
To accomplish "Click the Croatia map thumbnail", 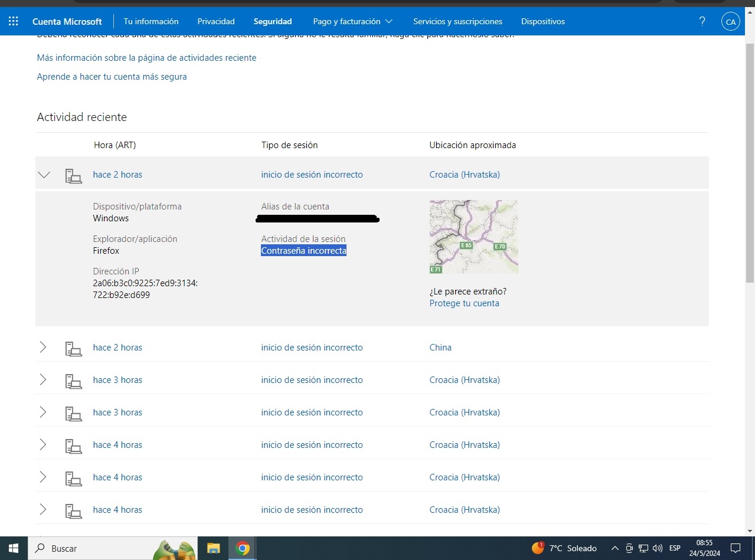I will 473,237.
